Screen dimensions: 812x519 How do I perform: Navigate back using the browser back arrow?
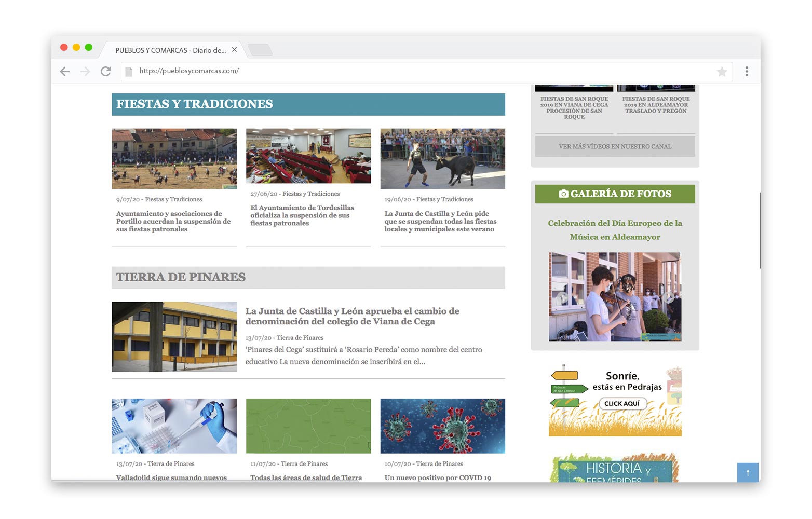pyautogui.click(x=64, y=71)
